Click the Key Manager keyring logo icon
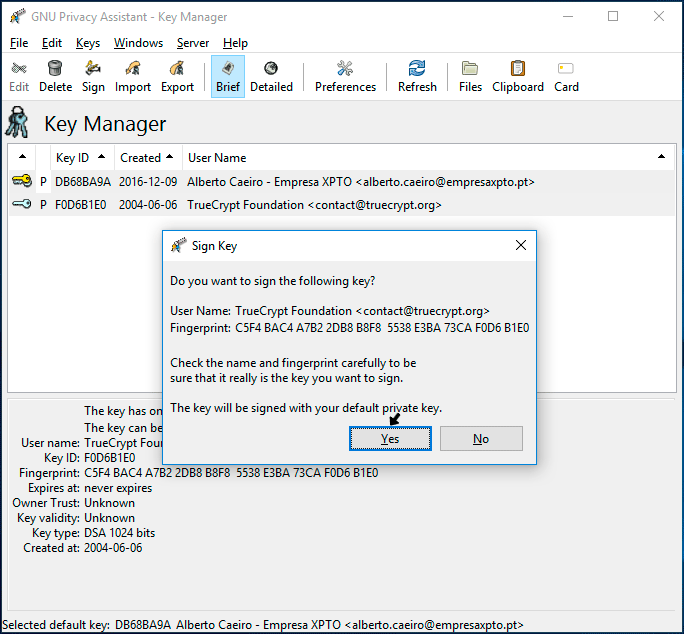This screenshot has width=684, height=634. pos(17,123)
